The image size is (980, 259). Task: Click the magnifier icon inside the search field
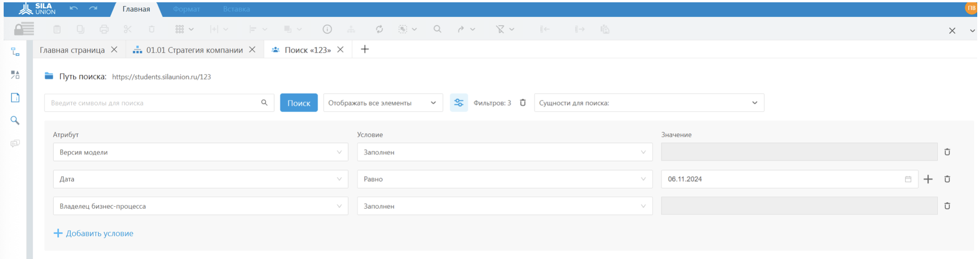(264, 103)
